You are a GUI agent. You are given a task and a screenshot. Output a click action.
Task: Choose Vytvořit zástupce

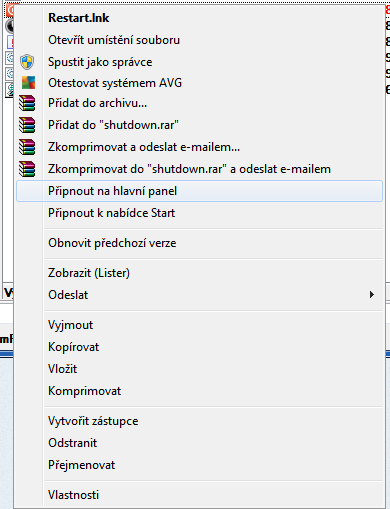200,421
